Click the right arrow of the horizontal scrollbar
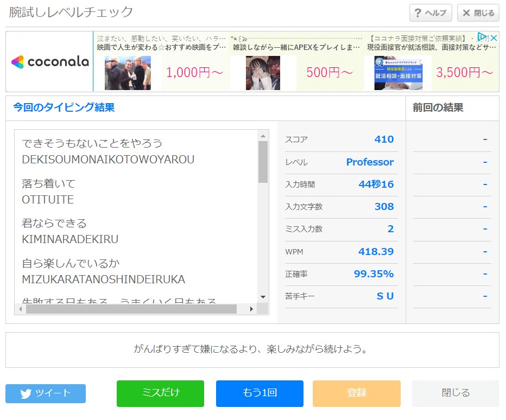Screen dimensions: 506x420 point(252,309)
